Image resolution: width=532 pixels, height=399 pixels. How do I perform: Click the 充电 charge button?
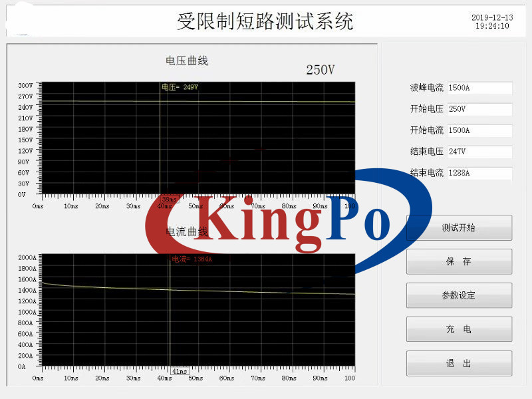pos(459,329)
